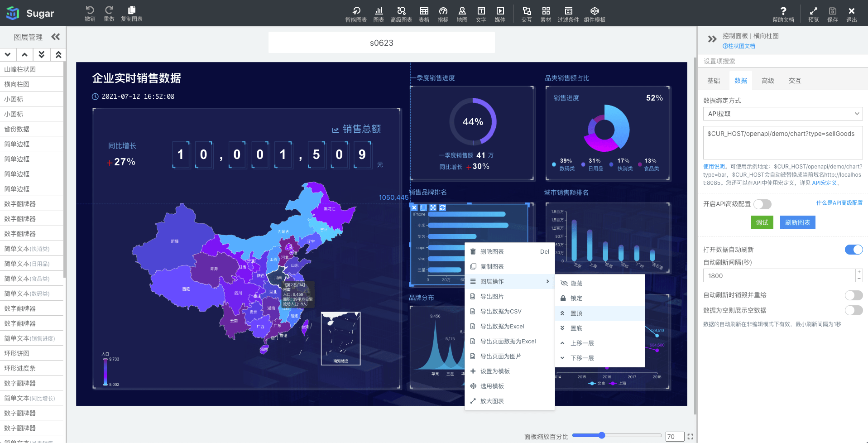Click the 设置项搜索 search field
The height and width of the screenshot is (443, 868).
[x=782, y=61]
